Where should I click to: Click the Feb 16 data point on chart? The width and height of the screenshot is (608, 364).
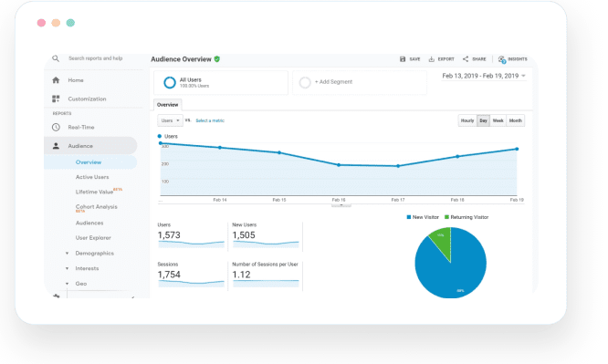pos(339,165)
